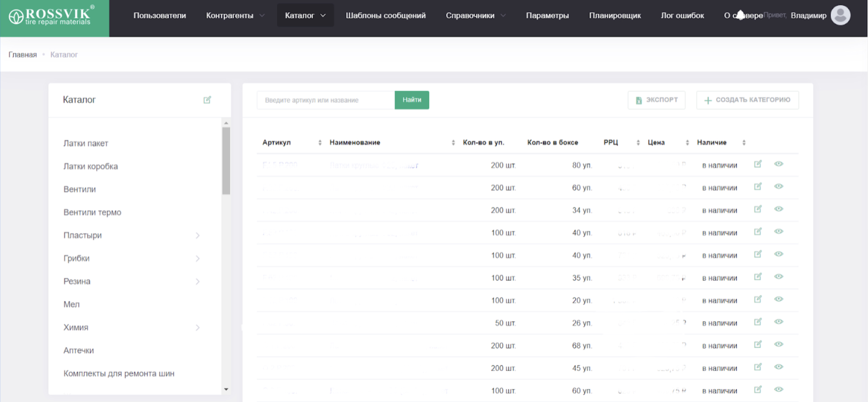Viewport: 868px width, 402px height.
Task: Select Аптечки category
Action: click(79, 351)
